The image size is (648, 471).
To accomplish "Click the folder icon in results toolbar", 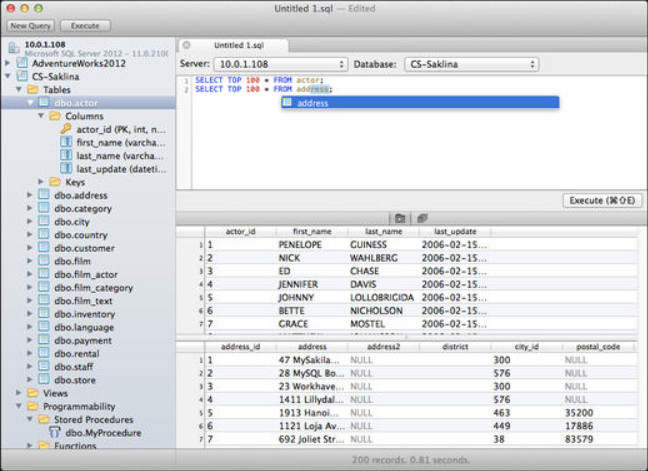I will [400, 218].
